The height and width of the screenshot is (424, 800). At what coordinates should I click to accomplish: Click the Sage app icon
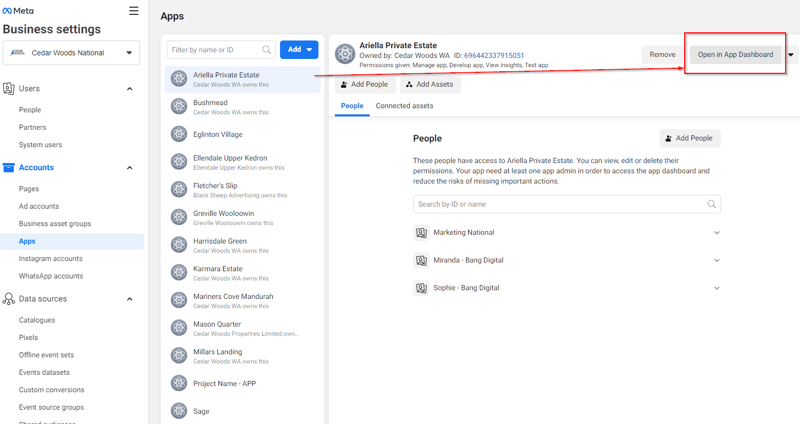coord(179,411)
